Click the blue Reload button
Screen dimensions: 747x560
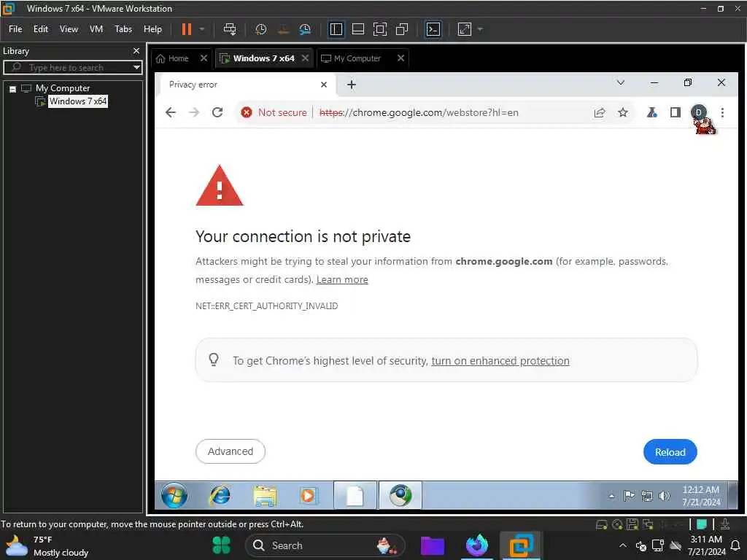[x=670, y=452]
